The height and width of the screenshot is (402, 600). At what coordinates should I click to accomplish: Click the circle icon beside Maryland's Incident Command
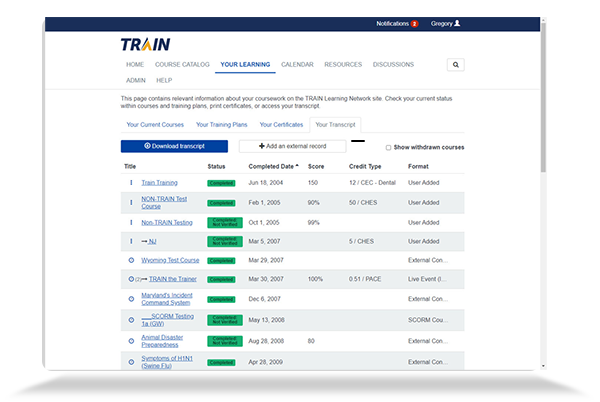[x=131, y=299]
